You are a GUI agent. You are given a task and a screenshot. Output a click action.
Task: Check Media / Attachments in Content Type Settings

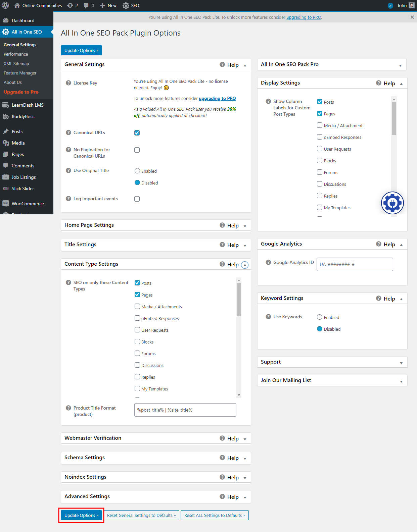click(137, 306)
